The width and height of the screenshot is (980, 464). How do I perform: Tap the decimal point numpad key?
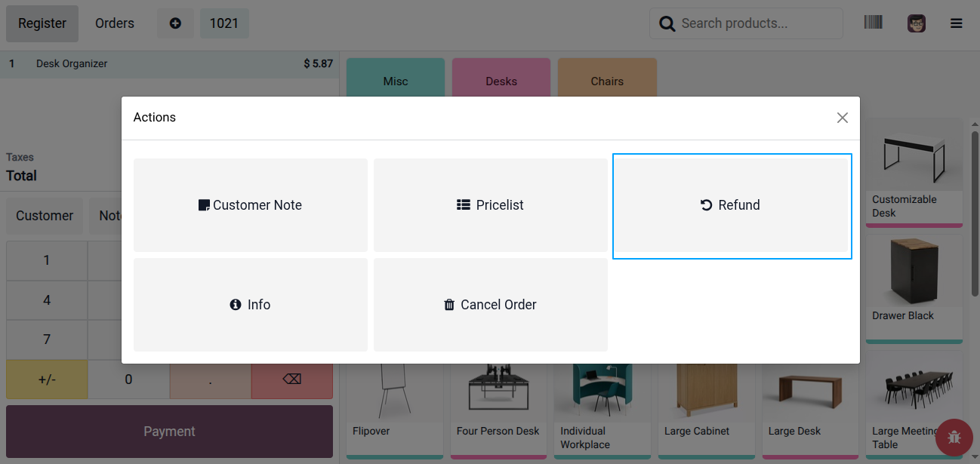[210, 379]
